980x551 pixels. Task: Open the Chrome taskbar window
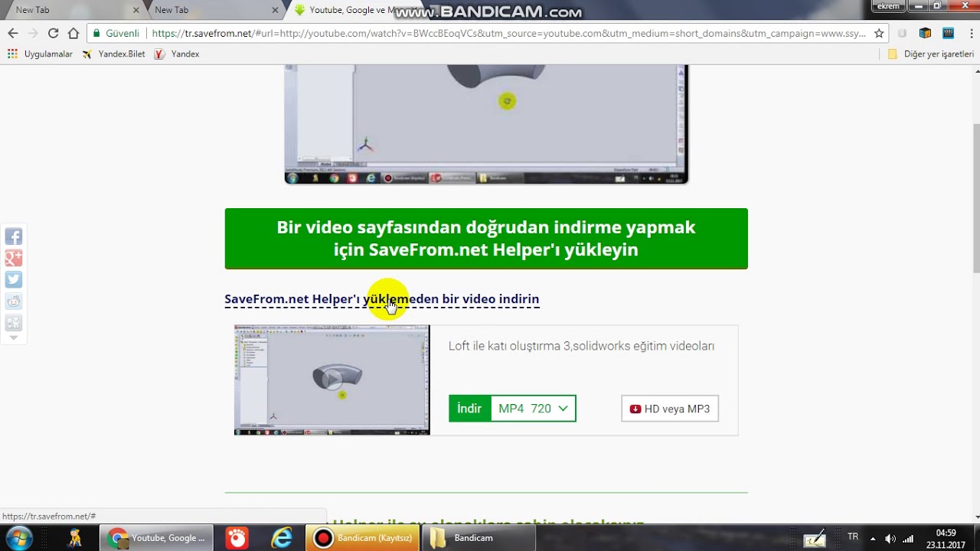(x=158, y=538)
